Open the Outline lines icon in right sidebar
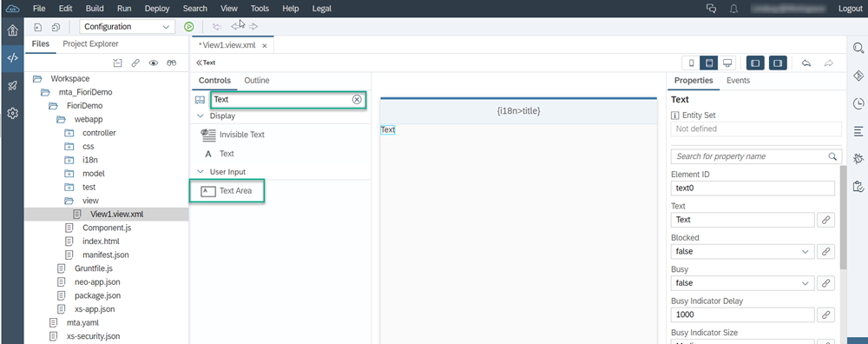 pos(858,130)
